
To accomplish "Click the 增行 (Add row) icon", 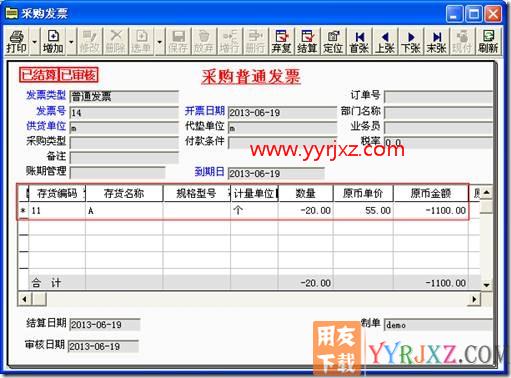I will (x=230, y=42).
